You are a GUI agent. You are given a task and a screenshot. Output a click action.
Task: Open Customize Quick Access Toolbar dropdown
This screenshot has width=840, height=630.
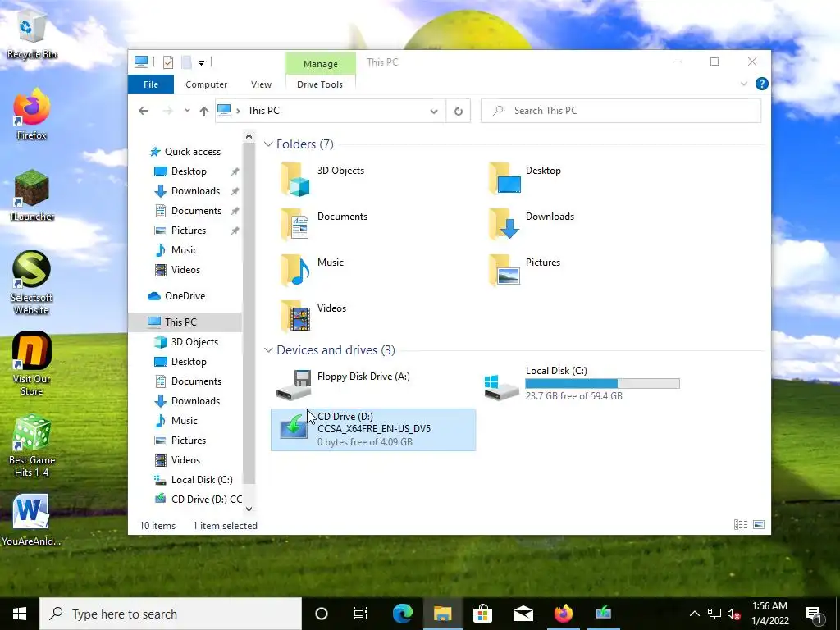(201, 62)
